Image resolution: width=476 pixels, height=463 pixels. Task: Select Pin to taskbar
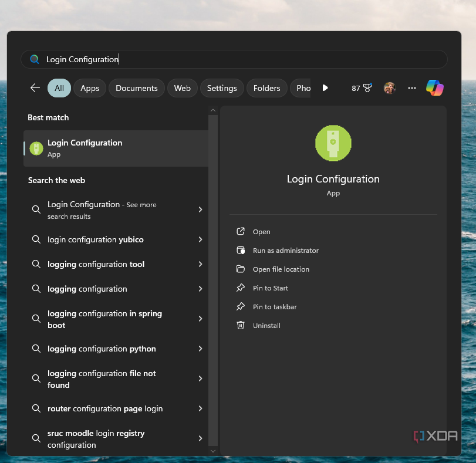click(275, 307)
